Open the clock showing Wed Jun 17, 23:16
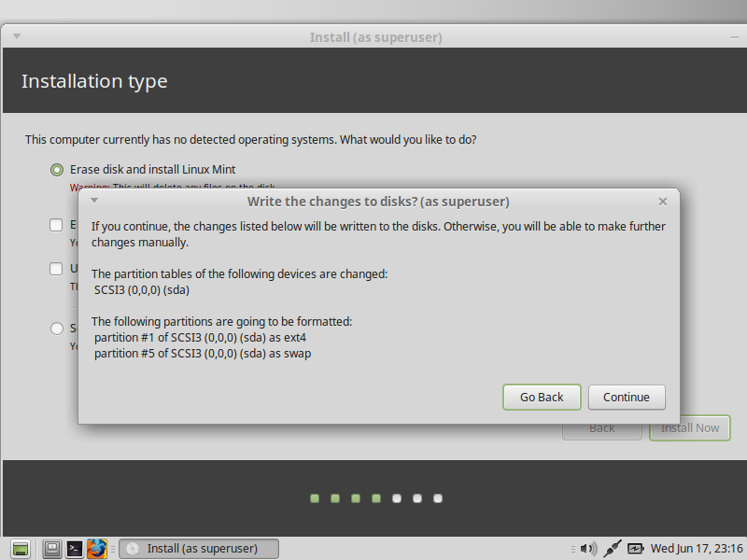The width and height of the screenshot is (747, 560). point(697,549)
